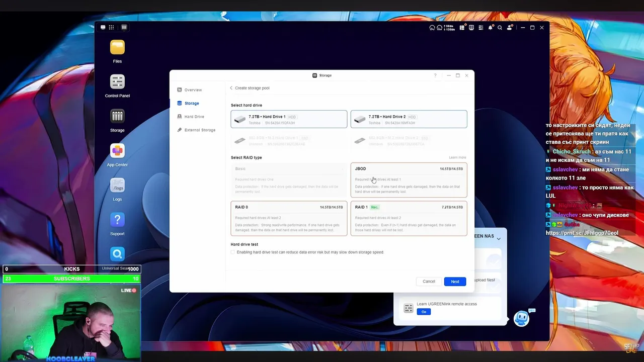Viewport: 644px width, 362px height.
Task: Click the Hard drive test heading
Action: (x=245, y=244)
